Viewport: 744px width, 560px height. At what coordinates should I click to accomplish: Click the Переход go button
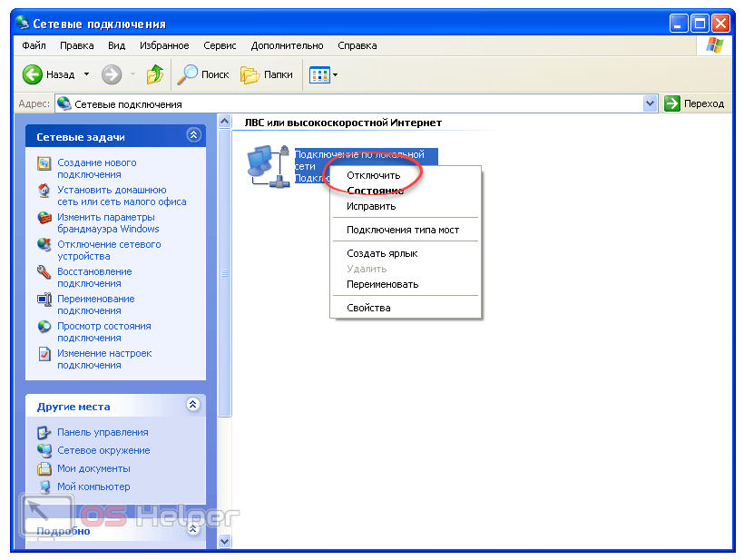695,103
